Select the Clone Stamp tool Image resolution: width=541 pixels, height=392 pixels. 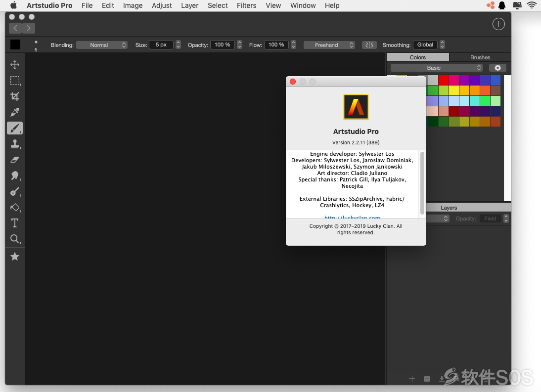point(15,144)
